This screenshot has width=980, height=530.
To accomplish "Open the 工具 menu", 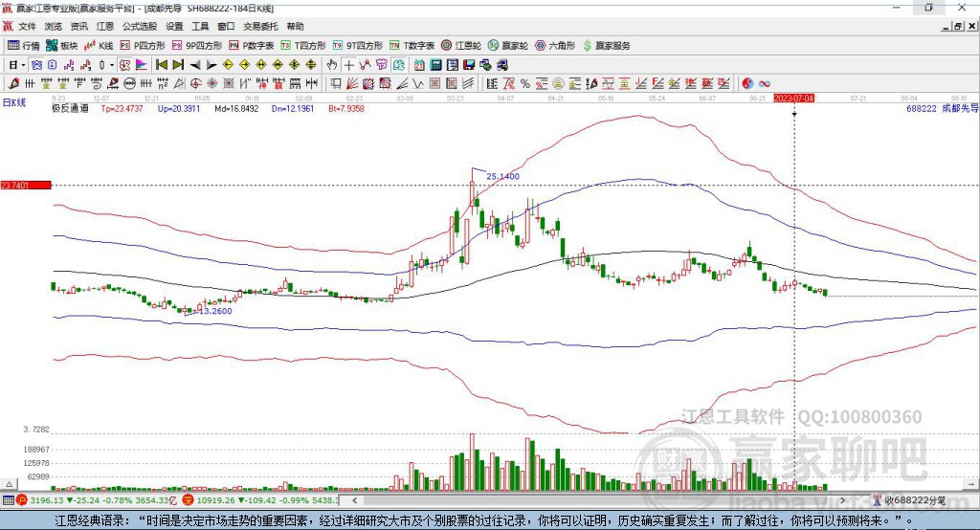I will point(200,26).
